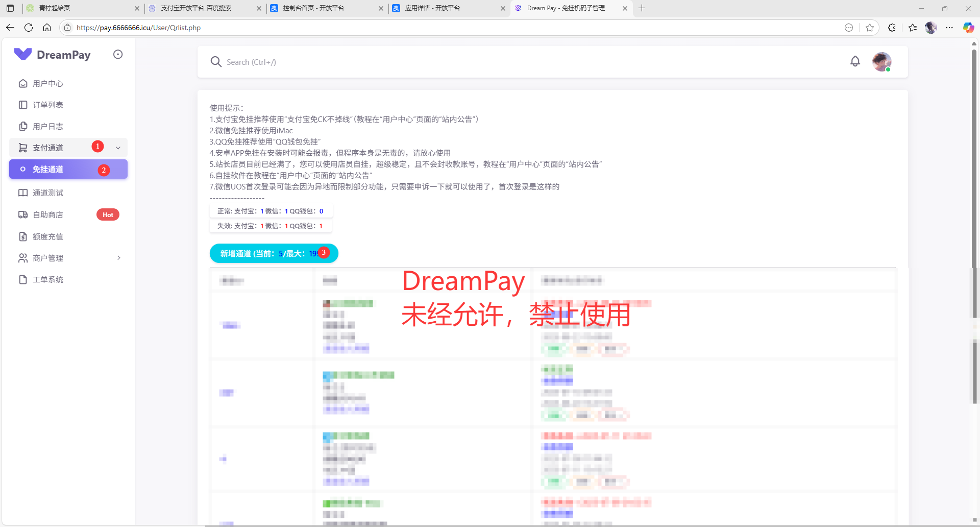Viewport: 980px width, 527px height.
Task: Click the DreamPay logo
Action: [x=52, y=55]
